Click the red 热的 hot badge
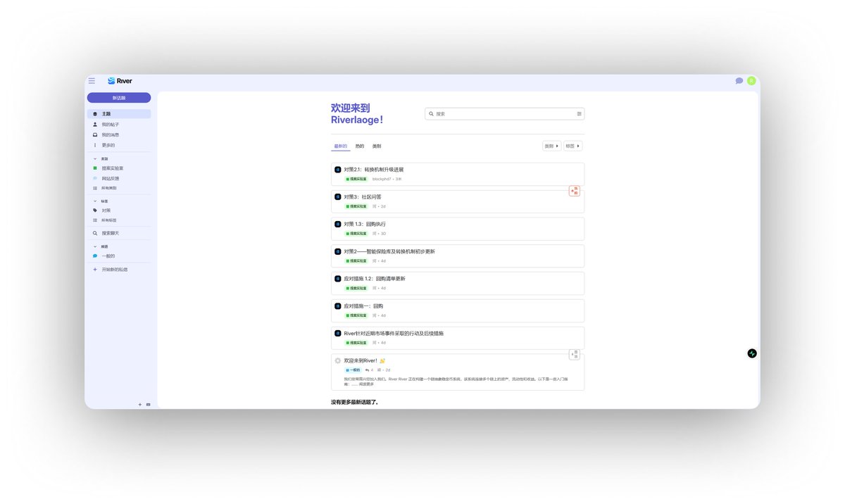845x504 pixels. (x=575, y=190)
